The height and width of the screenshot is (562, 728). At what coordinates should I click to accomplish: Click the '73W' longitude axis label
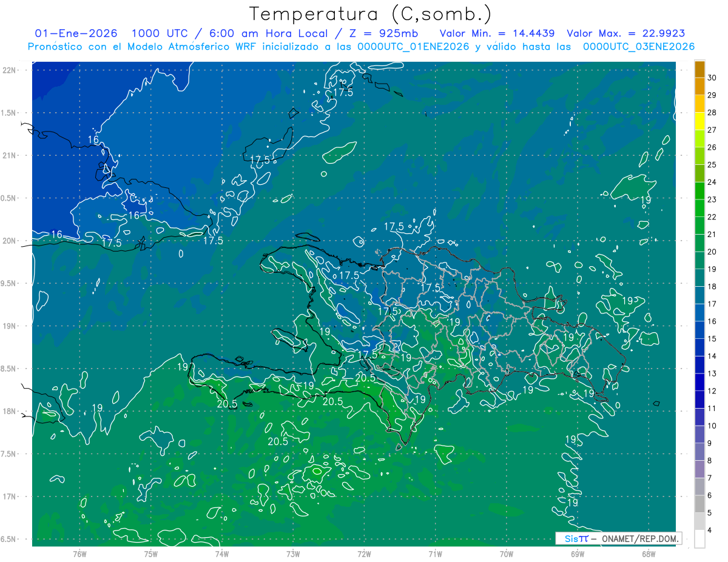(293, 554)
